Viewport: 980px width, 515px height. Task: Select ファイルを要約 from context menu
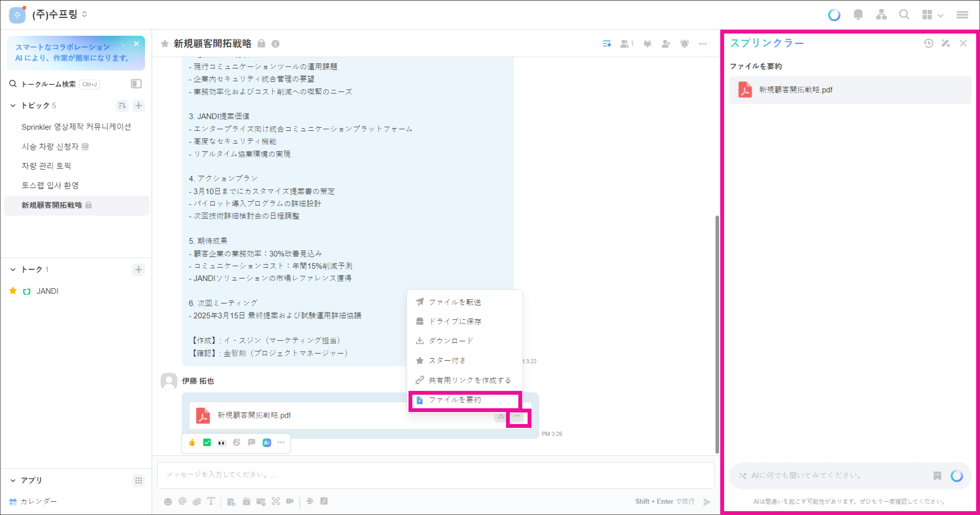[455, 400]
